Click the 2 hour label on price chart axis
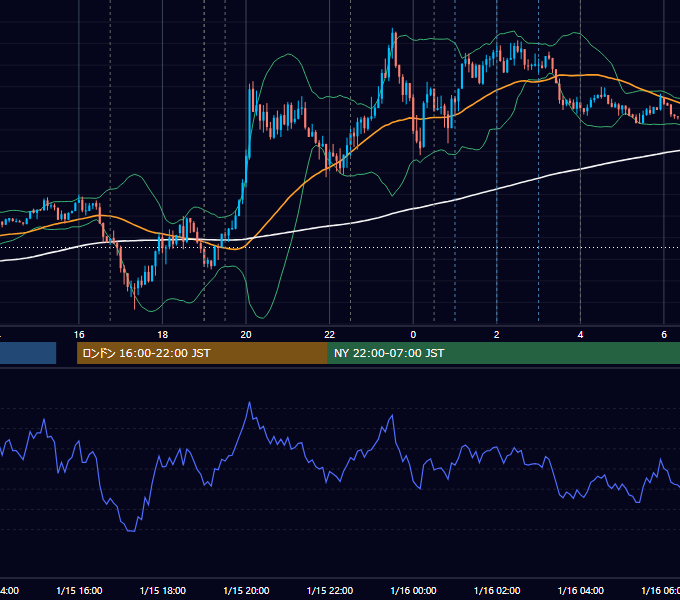Image resolution: width=680 pixels, height=600 pixels. pos(497,335)
